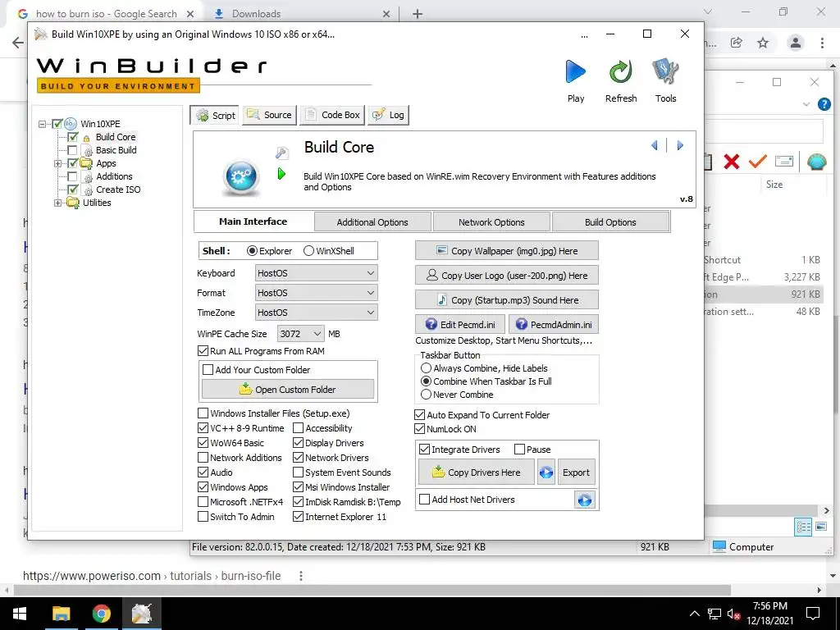Click browser horizontal scrollbar
Viewport: 840px width, 630px height.
coord(372,590)
